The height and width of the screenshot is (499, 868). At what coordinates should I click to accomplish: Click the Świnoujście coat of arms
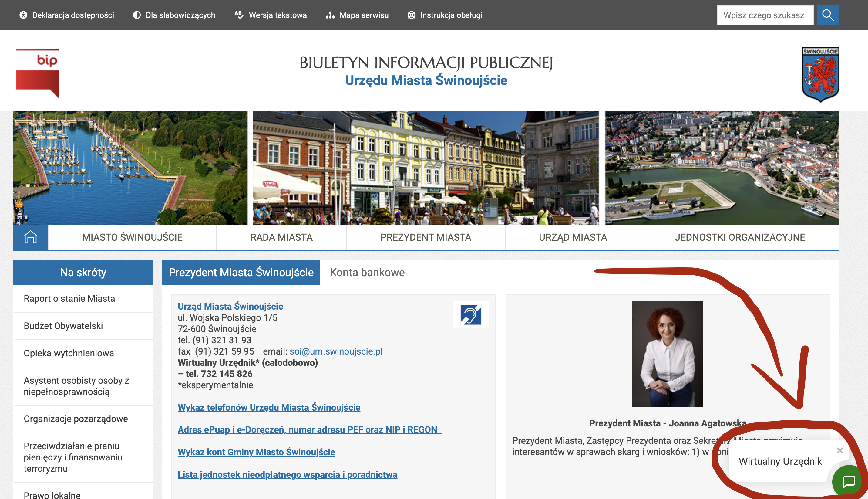click(x=820, y=74)
